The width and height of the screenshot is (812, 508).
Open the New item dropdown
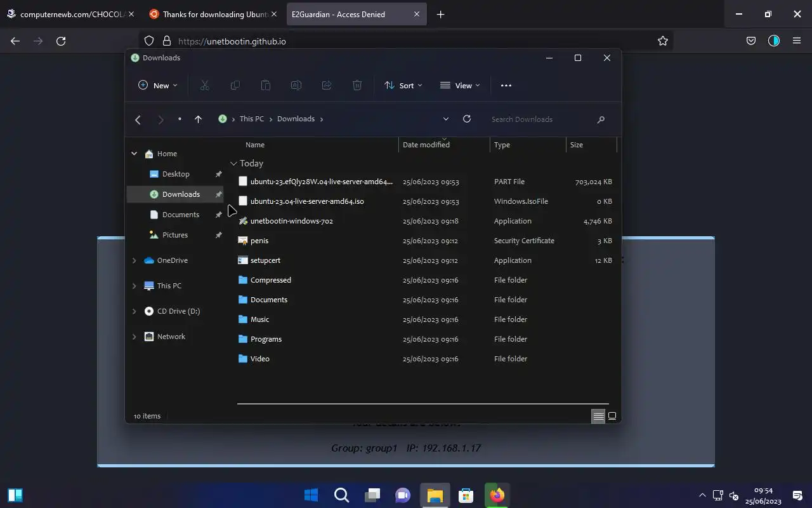click(x=158, y=85)
